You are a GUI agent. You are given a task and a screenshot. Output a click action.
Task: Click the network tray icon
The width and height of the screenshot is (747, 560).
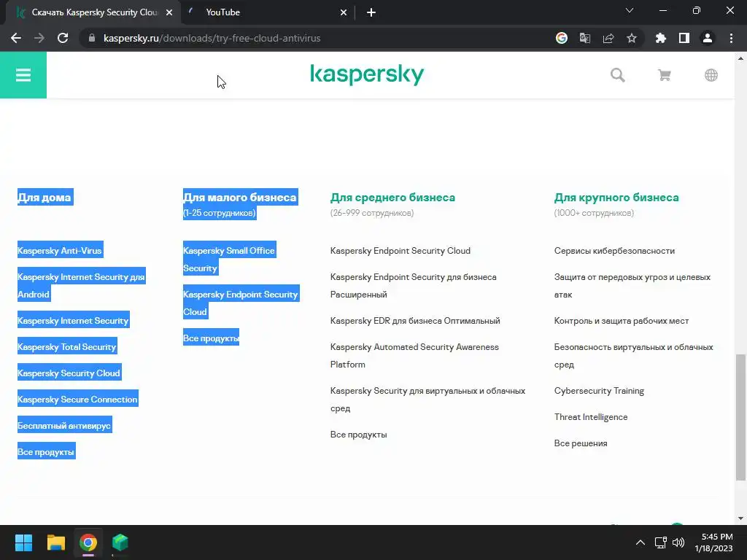(660, 542)
